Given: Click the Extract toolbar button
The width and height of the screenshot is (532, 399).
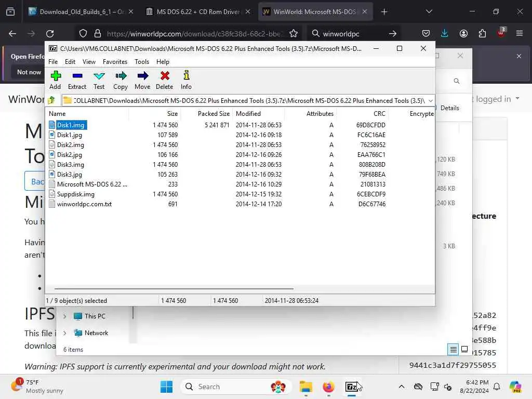Looking at the screenshot, I should 77,81.
